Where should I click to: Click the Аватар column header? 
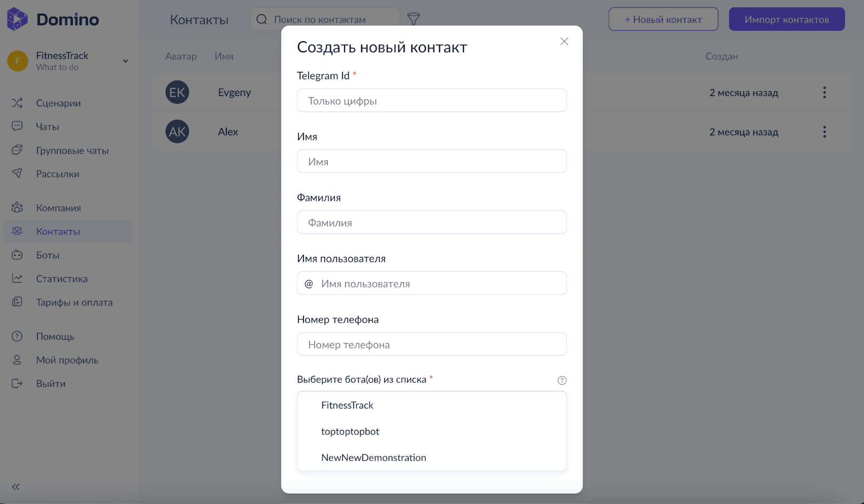coord(181,56)
